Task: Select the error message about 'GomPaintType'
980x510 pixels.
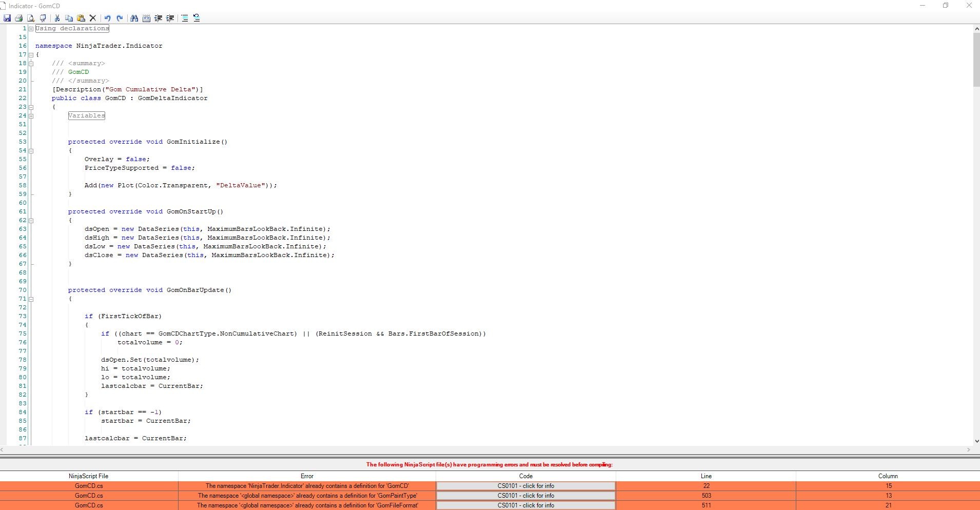Action: (307, 496)
